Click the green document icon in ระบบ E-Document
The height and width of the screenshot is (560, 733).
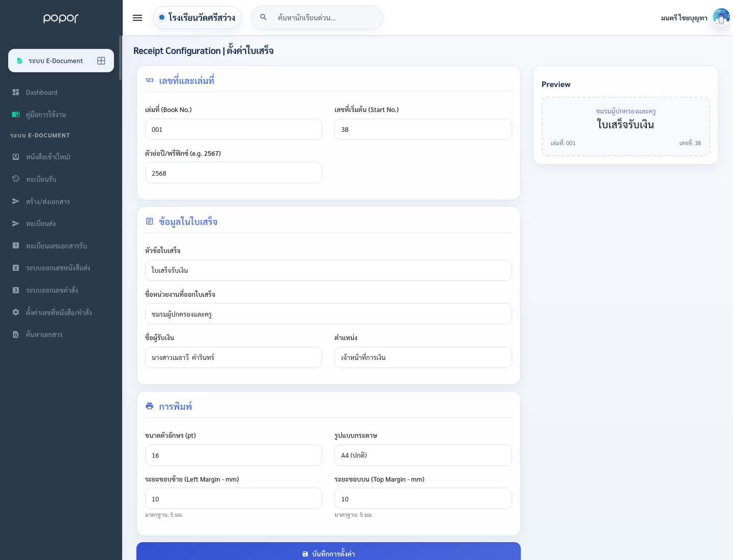point(19,61)
